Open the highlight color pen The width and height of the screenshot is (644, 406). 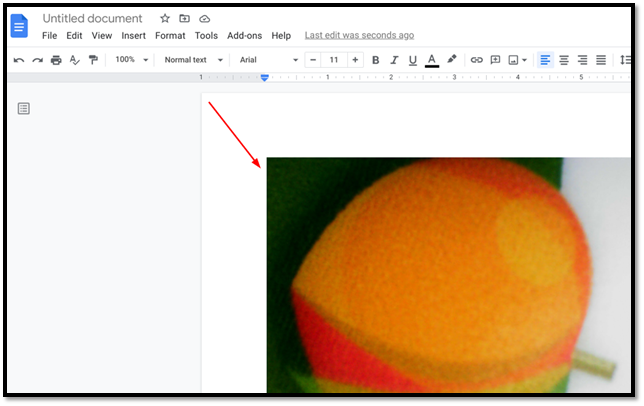452,60
